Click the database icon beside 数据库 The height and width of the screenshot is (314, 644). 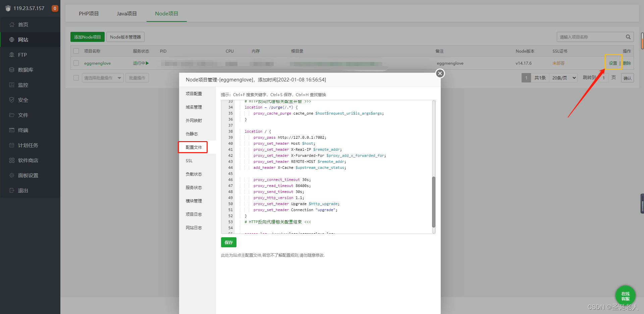point(12,70)
